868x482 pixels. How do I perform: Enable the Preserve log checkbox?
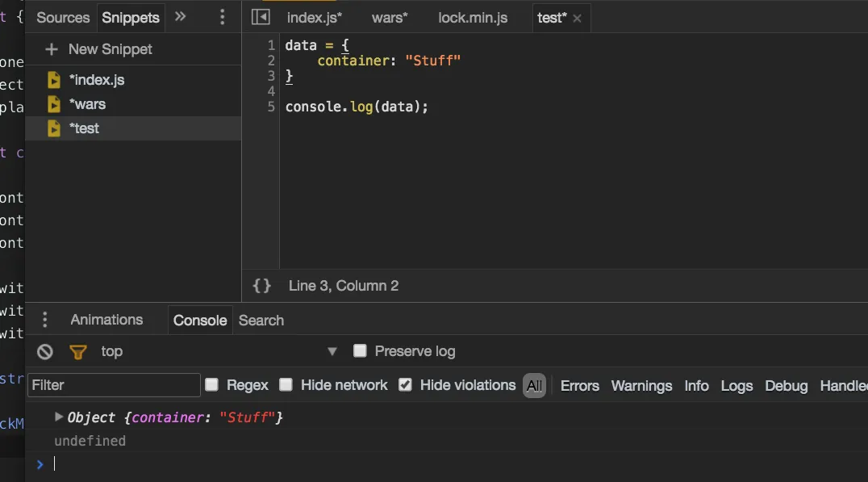[x=360, y=350]
